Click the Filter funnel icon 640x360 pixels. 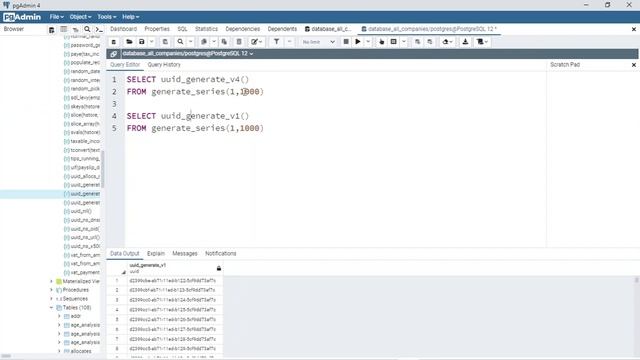coord(276,42)
